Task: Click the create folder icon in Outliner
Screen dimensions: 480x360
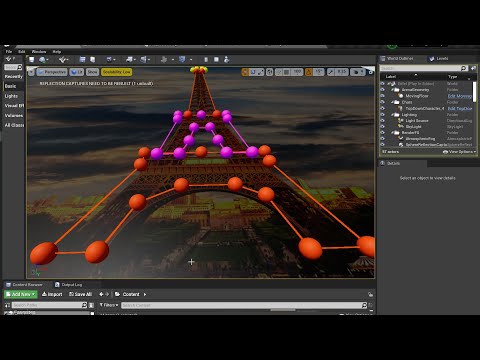Action: [473, 68]
